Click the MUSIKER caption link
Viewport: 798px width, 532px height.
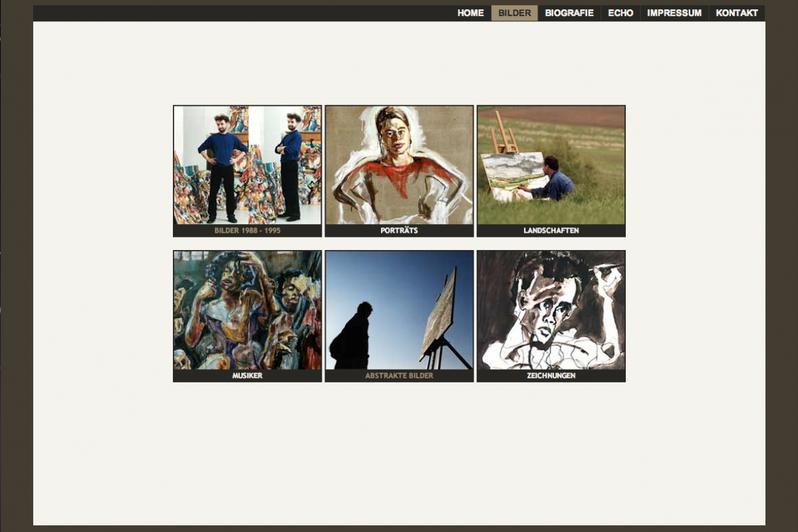247,376
